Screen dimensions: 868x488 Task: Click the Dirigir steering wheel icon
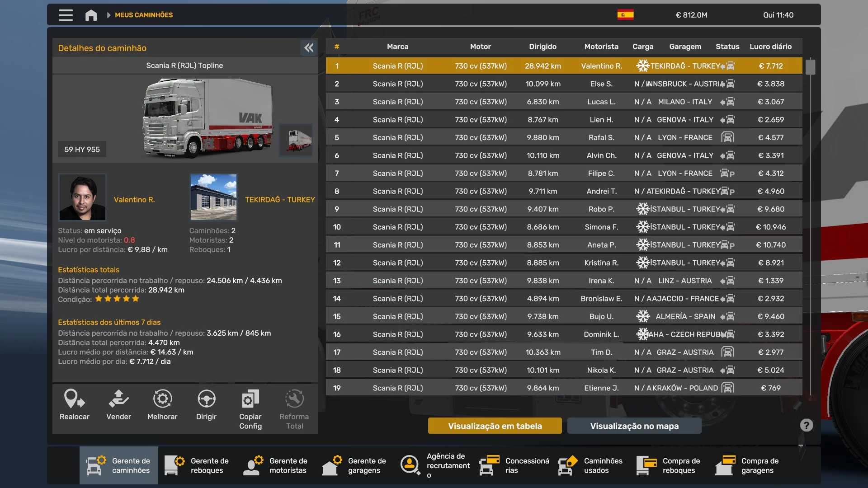[206, 399]
